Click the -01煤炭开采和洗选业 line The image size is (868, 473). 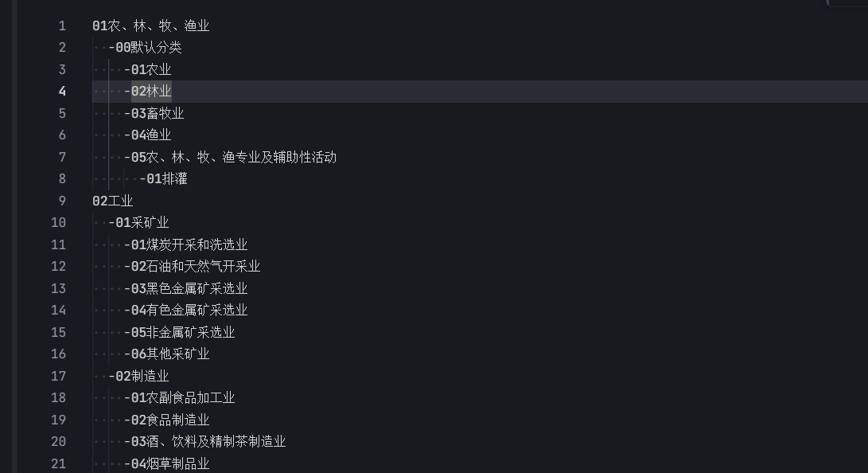(186, 244)
